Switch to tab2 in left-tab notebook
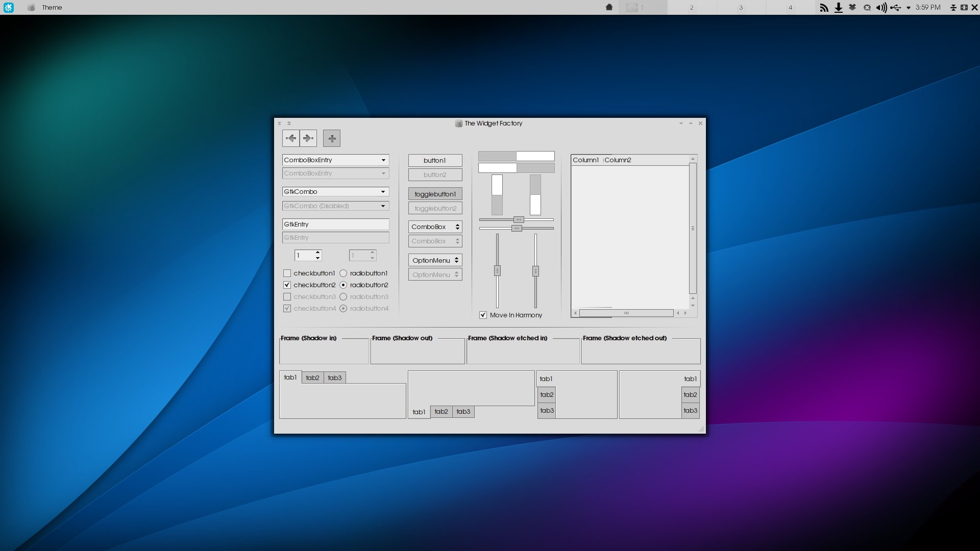 click(547, 395)
